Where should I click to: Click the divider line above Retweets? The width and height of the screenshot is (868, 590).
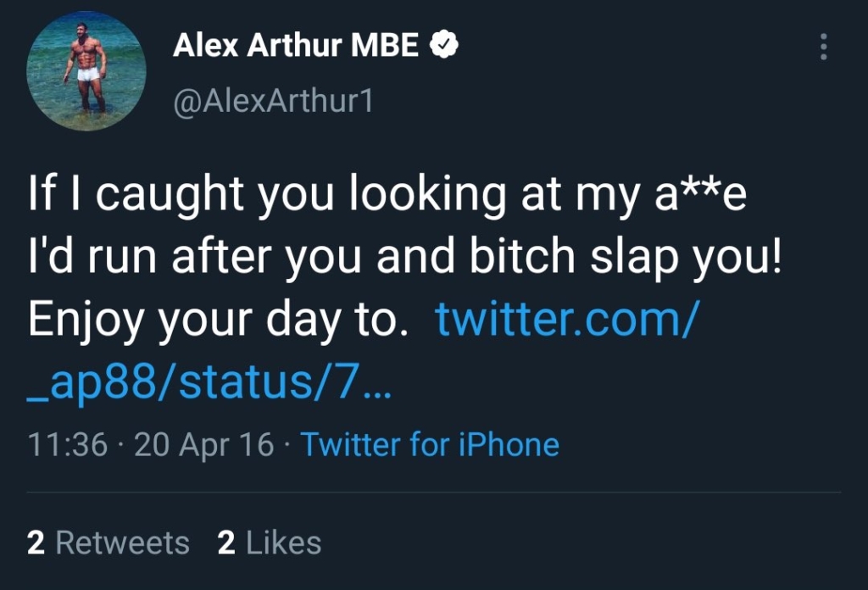433,492
